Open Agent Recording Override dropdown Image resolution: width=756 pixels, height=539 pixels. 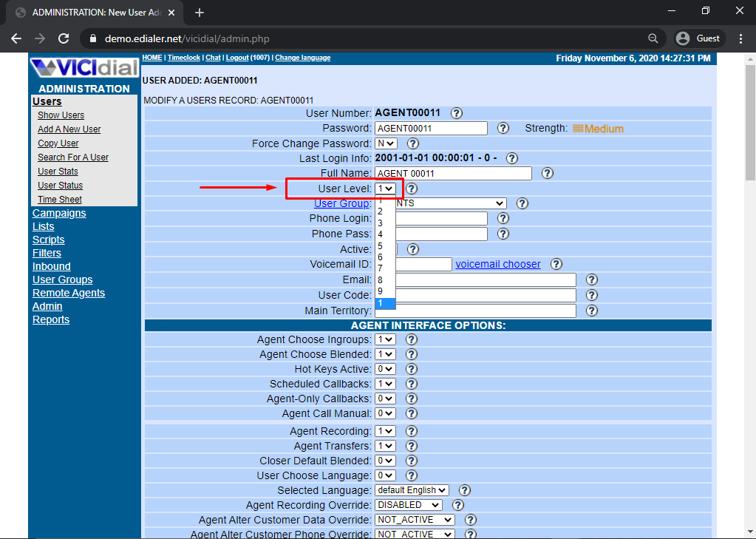point(409,505)
